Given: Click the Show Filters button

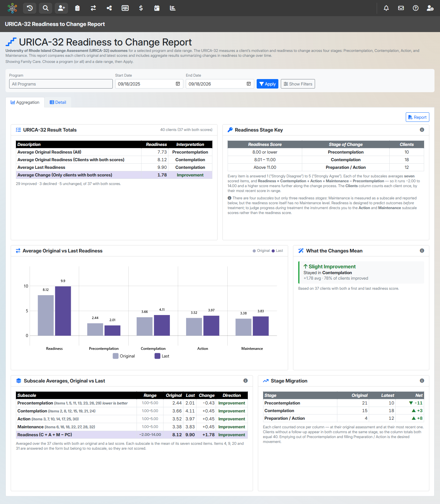Looking at the screenshot, I should tap(298, 84).
